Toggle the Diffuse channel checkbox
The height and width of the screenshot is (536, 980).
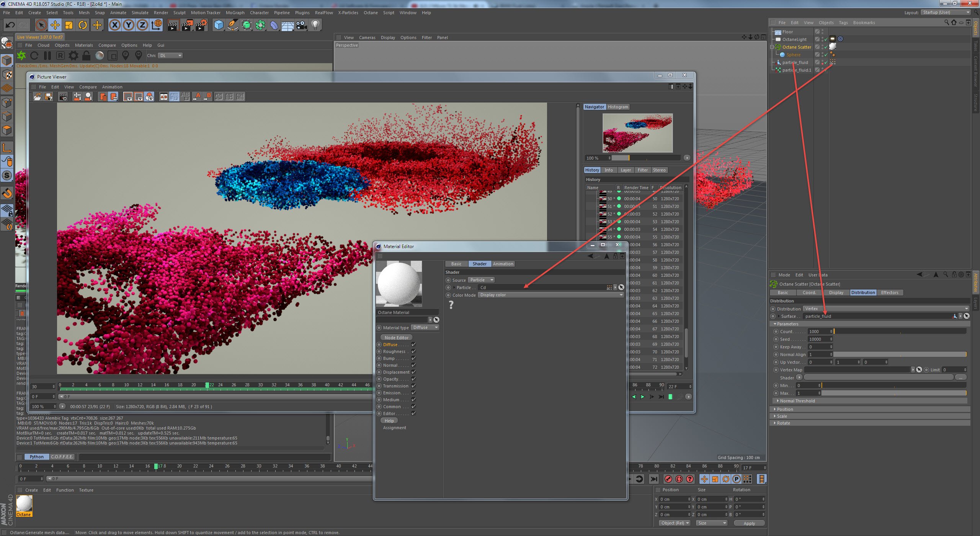coord(413,345)
